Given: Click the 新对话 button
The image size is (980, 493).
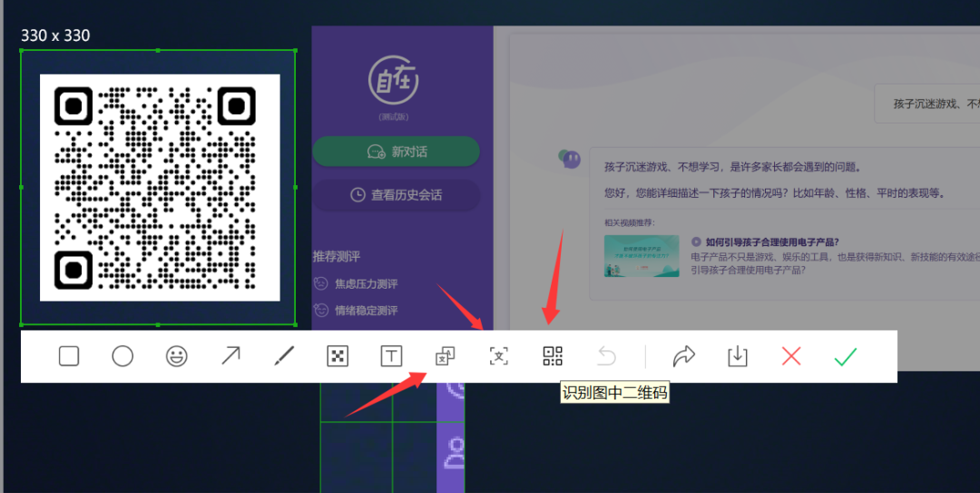Looking at the screenshot, I should pyautogui.click(x=397, y=152).
